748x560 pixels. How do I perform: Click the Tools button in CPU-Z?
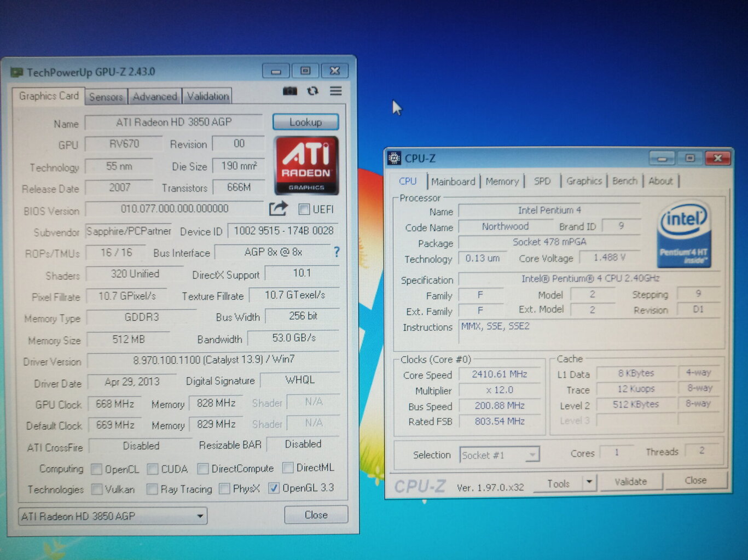tap(558, 483)
